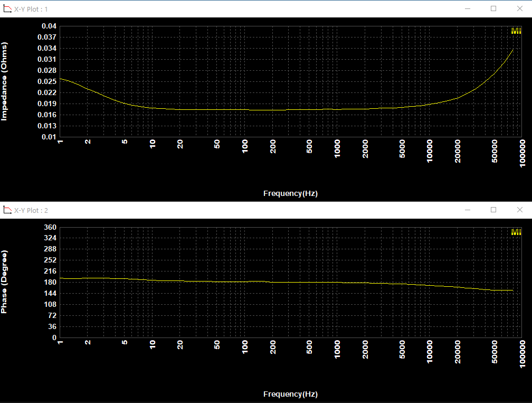Click the X-Y Plot : 2 title bar
Viewport: 532px width, 403px height.
pos(211,210)
